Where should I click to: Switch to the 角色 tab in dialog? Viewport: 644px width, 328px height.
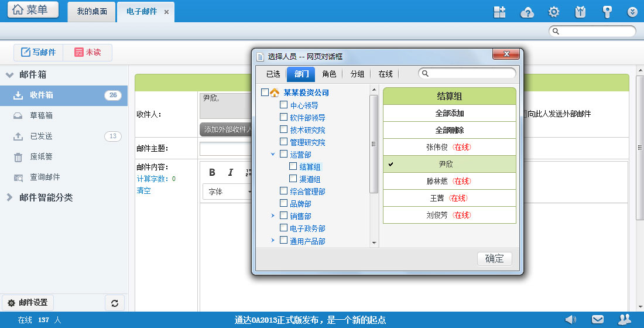pos(329,74)
